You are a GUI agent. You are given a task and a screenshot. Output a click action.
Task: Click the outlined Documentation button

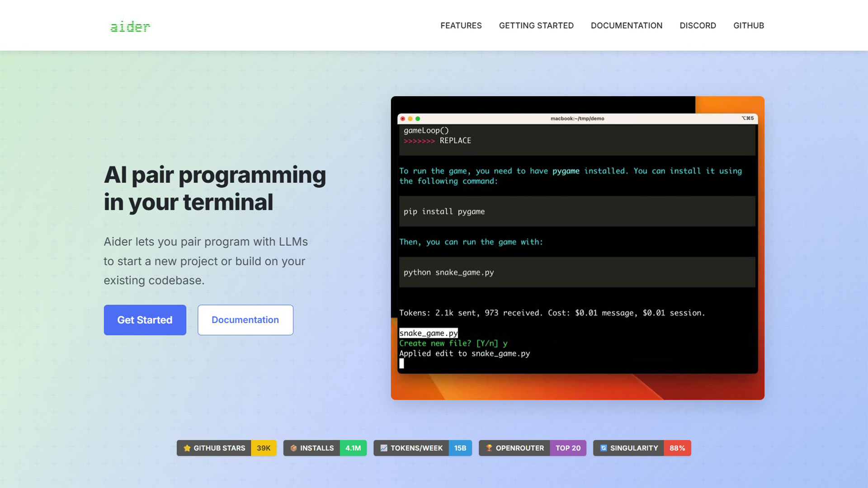pos(245,320)
